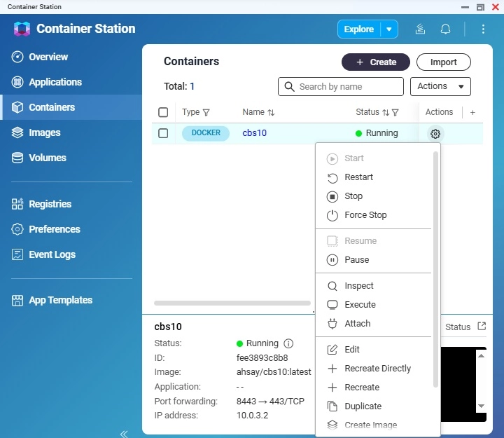Click the Running status info icon
Screen dimensions: 504x438
pyautogui.click(x=288, y=343)
